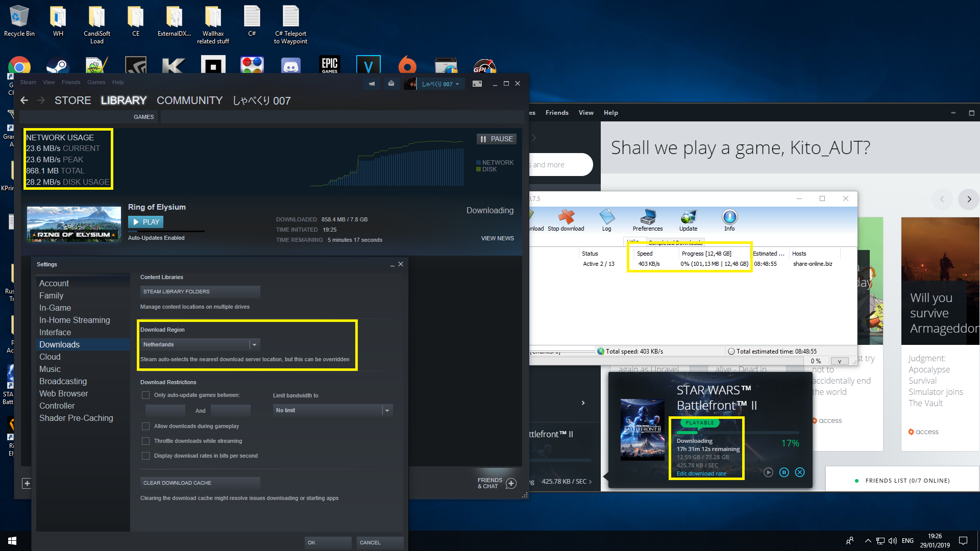Image resolution: width=980 pixels, height=551 pixels.
Task: Open the Discord desktop shortcut
Action: pos(291,66)
